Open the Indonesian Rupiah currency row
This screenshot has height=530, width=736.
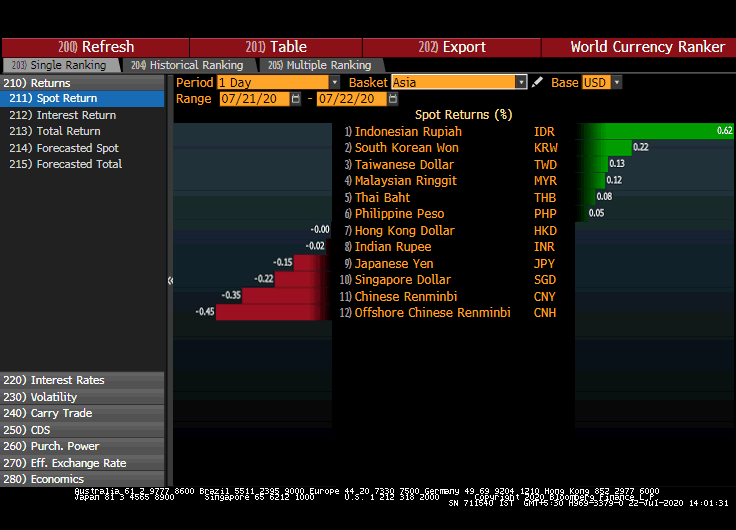408,131
